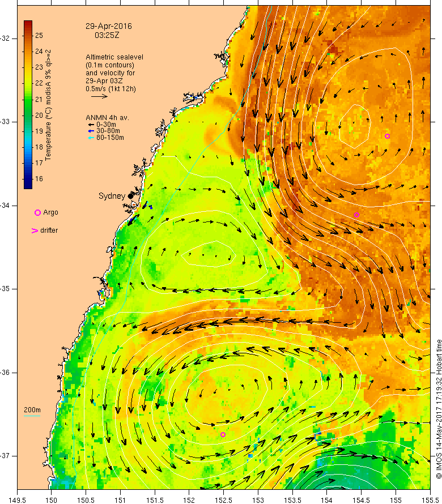The width and height of the screenshot is (442, 504).
Task: Click the green 20°C region of temperature colorbar
Action: [28, 115]
